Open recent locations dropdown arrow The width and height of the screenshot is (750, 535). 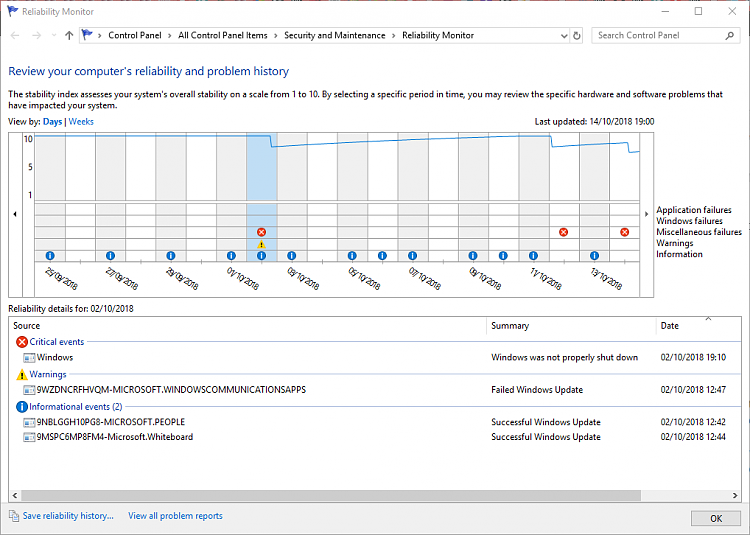[x=54, y=35]
